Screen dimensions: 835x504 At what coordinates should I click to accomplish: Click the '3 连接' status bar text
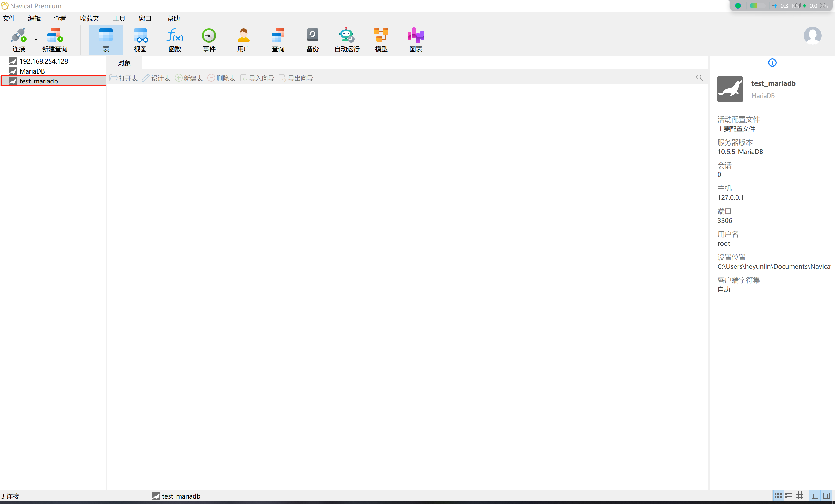tap(10, 496)
